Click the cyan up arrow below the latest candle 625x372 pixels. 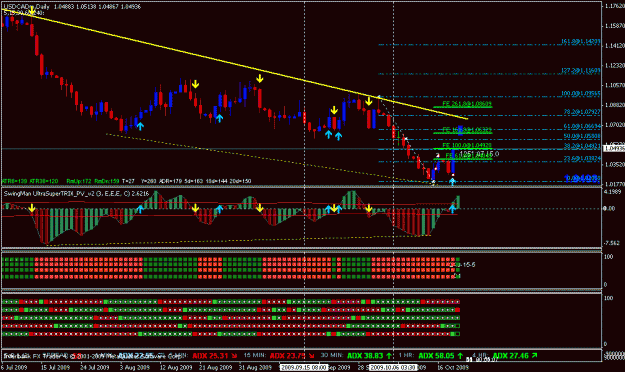pos(452,182)
